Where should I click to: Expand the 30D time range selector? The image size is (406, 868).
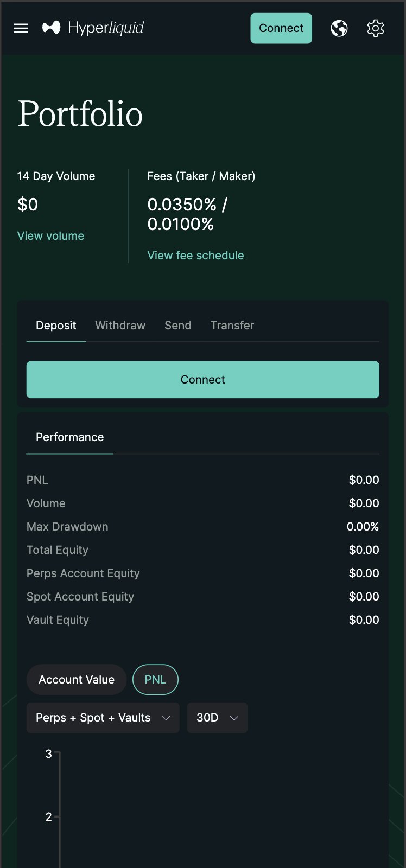point(217,717)
